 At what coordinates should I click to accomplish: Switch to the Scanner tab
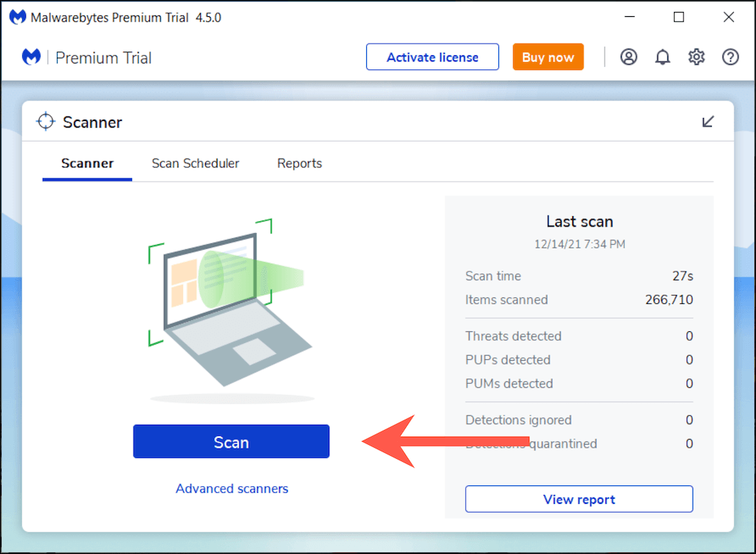(87, 163)
